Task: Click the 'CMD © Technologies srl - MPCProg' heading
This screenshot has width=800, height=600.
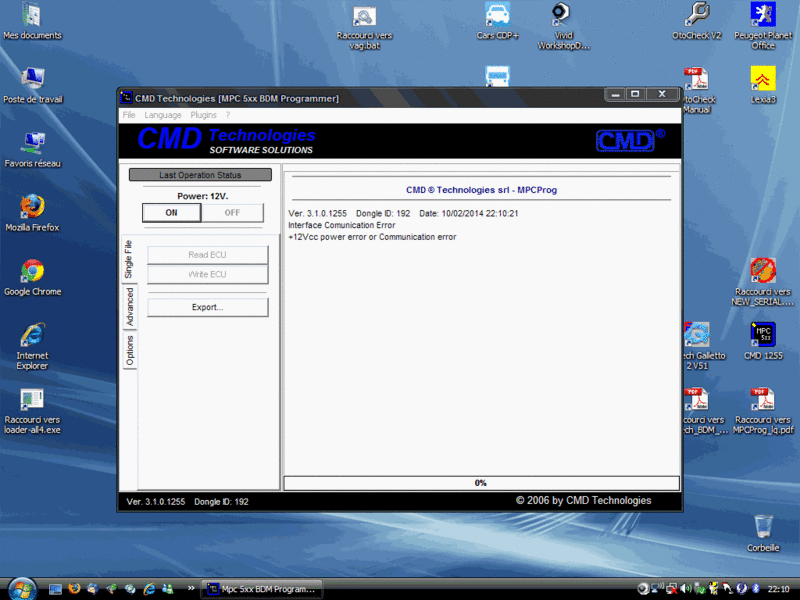Action: click(x=481, y=190)
